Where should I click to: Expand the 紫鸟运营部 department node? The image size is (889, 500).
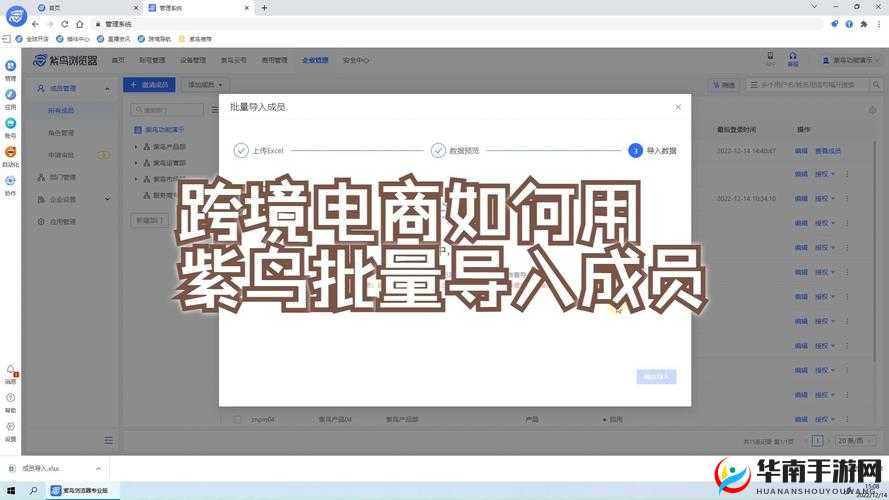[136, 163]
